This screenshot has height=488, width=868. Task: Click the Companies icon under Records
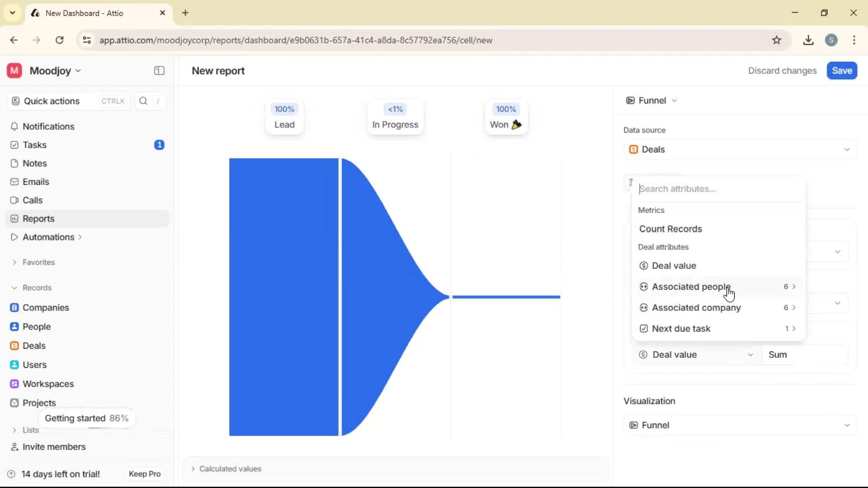15,307
